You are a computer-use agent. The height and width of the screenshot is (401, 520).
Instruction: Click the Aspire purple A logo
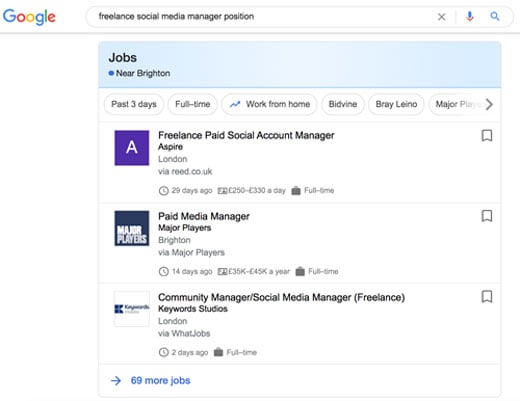[x=132, y=148]
